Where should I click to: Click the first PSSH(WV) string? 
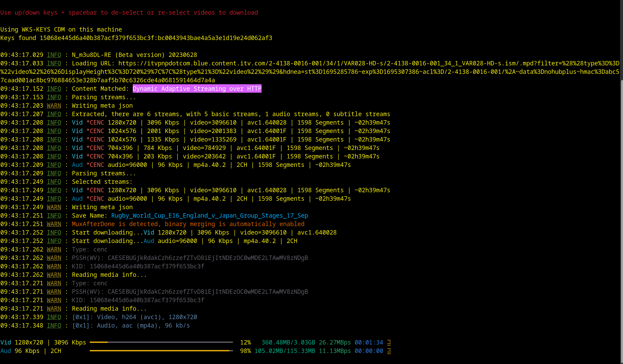(208, 258)
